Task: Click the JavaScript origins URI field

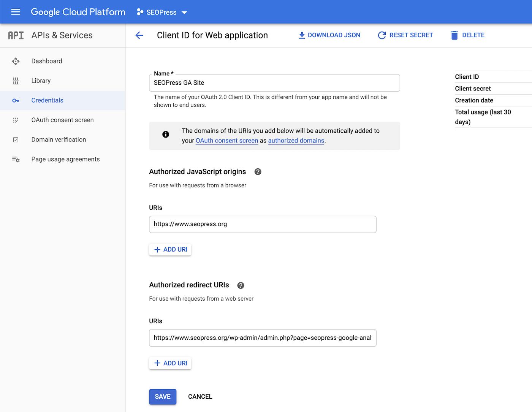Action: (x=263, y=224)
